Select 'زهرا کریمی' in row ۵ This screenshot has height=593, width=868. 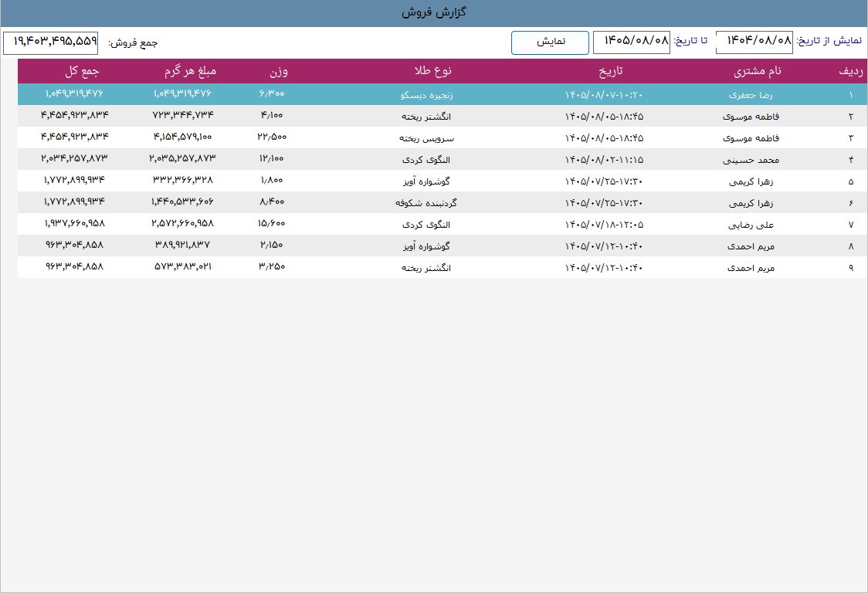751,181
